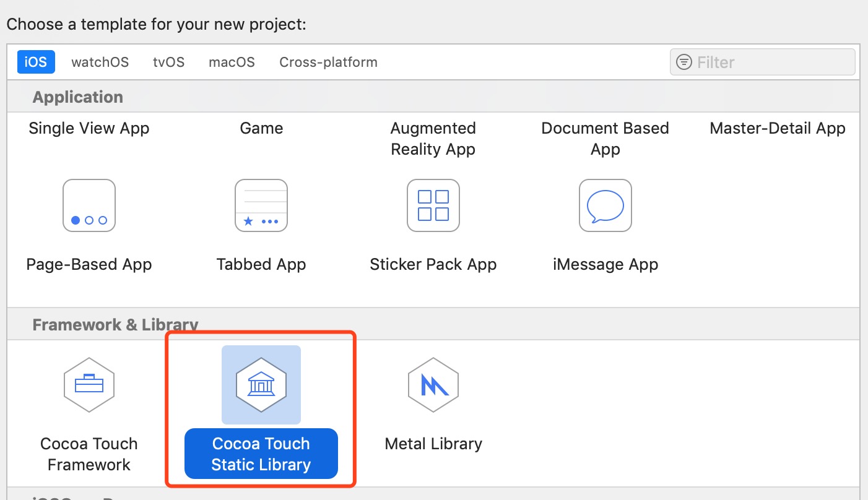Switch to the Cross-platform tab

328,62
